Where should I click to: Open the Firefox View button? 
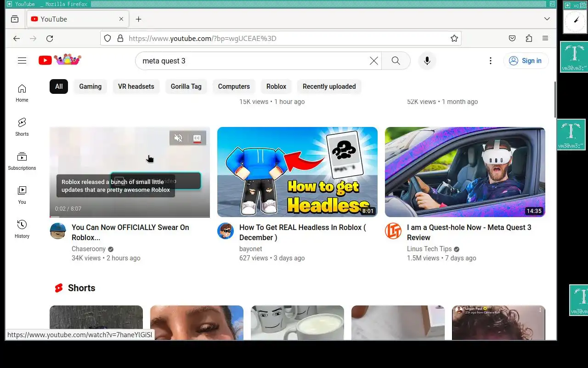[15, 19]
